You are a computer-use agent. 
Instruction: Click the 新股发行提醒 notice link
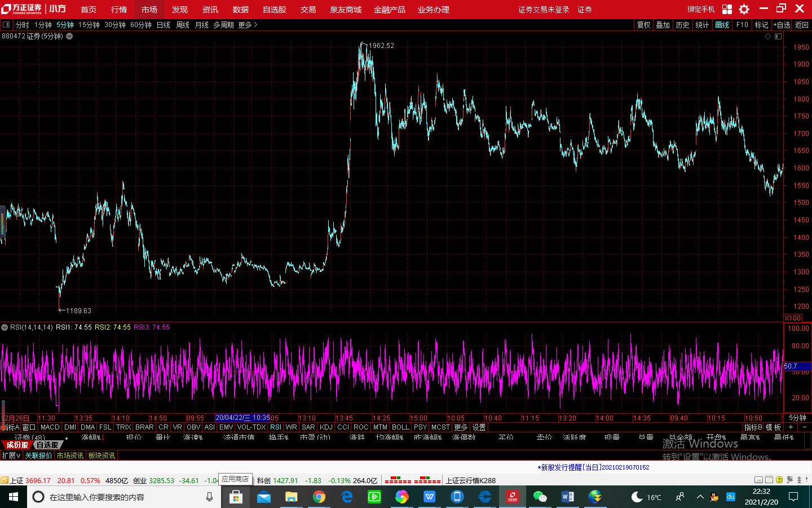(593, 467)
